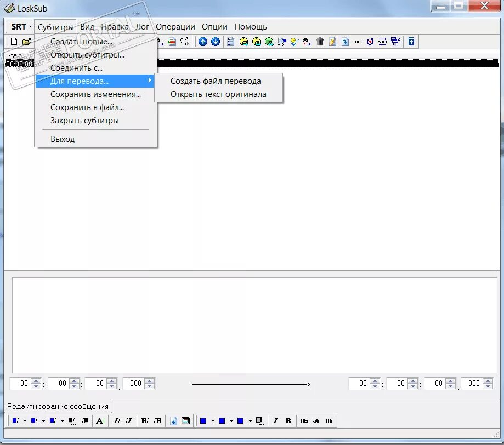Click the binoculars find icon

pos(307,42)
